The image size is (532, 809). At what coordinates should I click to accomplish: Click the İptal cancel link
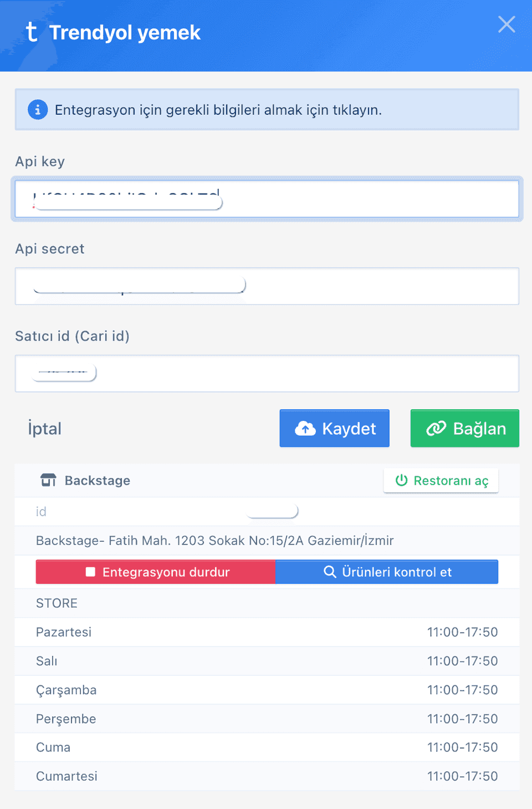(45, 429)
